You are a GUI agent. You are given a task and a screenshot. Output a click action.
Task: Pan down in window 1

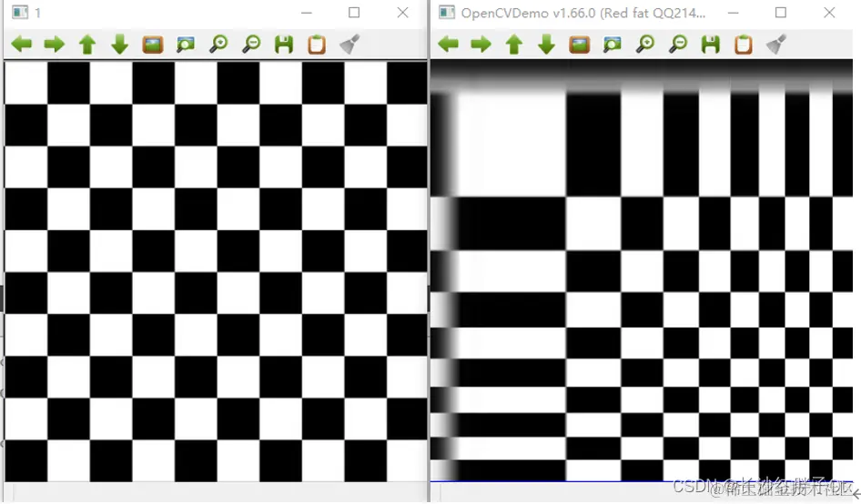[120, 44]
